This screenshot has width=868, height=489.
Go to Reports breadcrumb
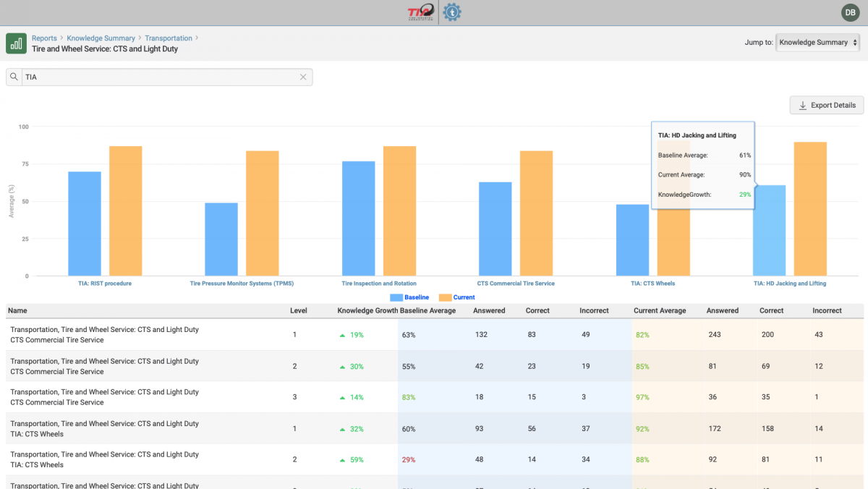(x=44, y=38)
